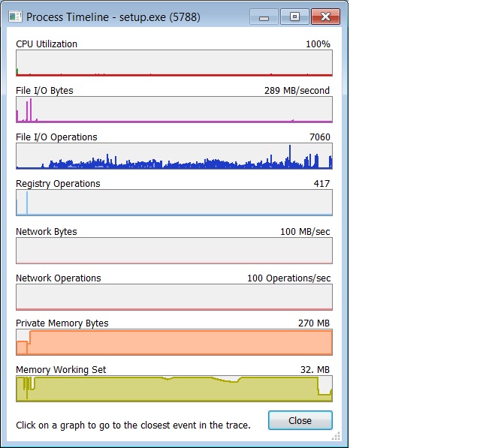The width and height of the screenshot is (504, 448).
Task: Click the 'CPU Utilization' label
Action: pyautogui.click(x=47, y=44)
